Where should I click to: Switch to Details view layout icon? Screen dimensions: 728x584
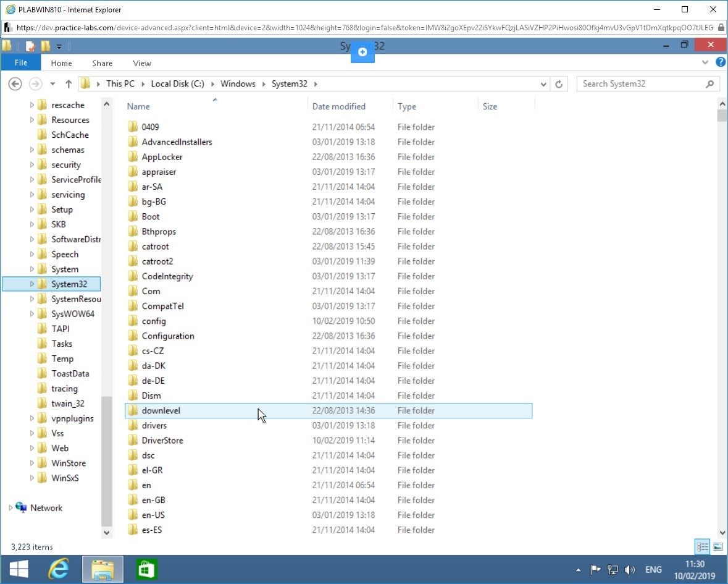(x=702, y=547)
